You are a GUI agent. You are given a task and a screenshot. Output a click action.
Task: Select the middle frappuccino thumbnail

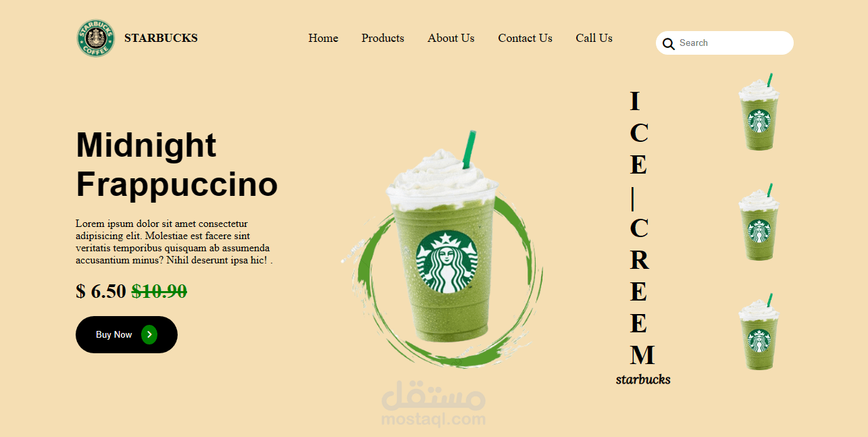coord(759,222)
